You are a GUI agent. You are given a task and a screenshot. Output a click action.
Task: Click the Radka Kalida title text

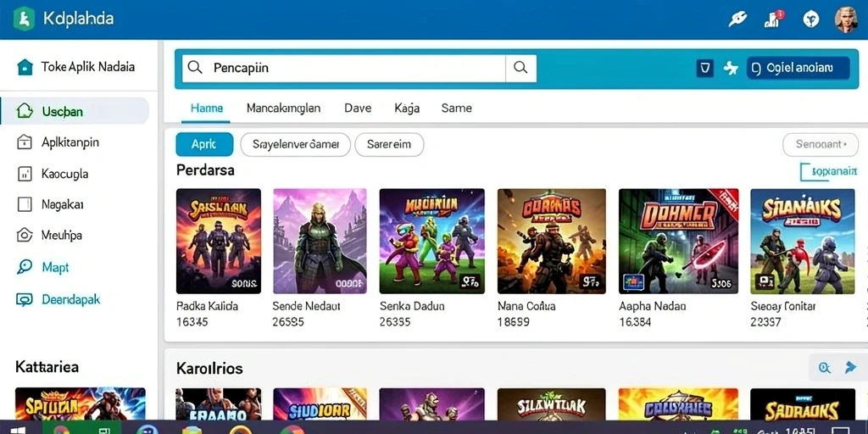coord(207,306)
